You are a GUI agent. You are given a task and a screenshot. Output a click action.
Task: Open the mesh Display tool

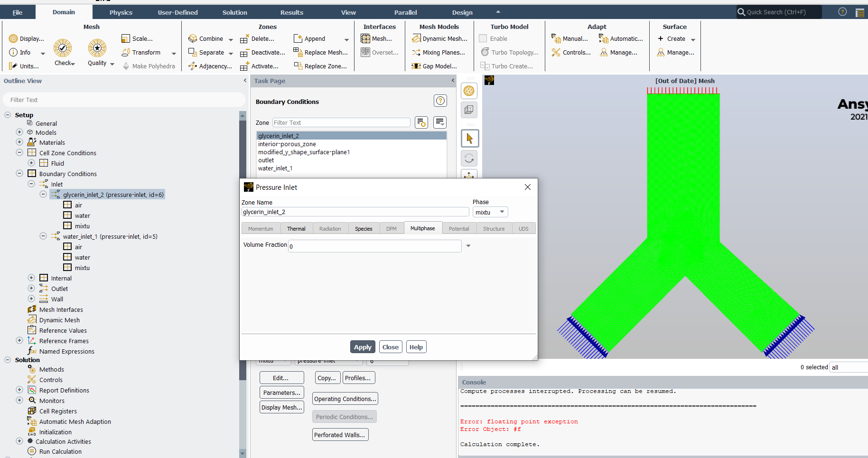[x=27, y=39]
